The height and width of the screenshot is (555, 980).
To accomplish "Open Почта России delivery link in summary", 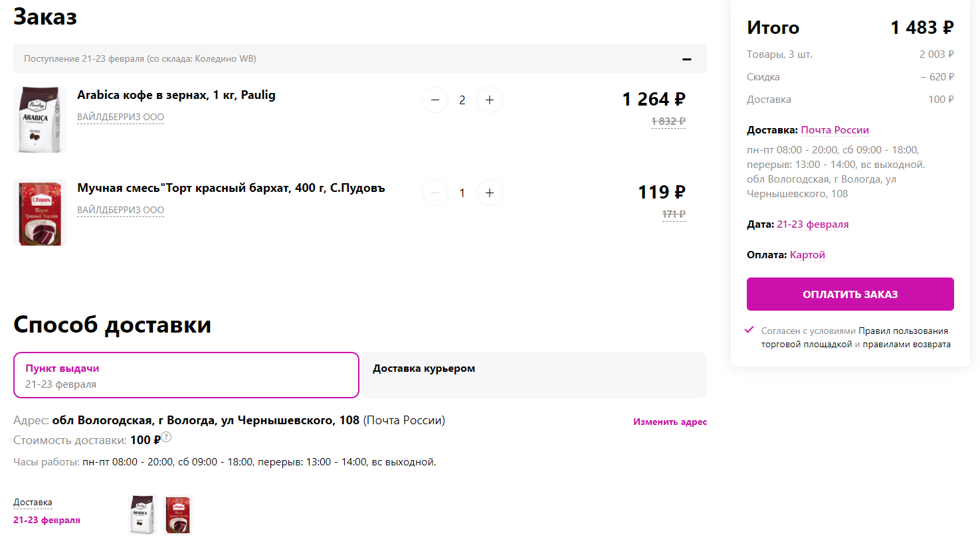I will click(x=834, y=130).
